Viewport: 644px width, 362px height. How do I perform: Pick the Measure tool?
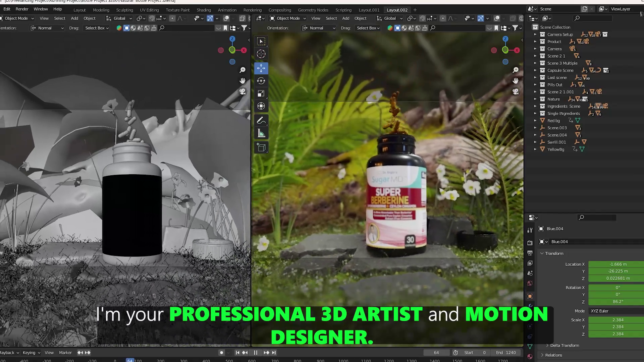(x=261, y=133)
